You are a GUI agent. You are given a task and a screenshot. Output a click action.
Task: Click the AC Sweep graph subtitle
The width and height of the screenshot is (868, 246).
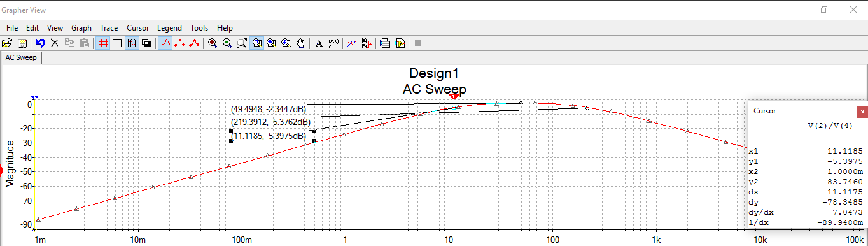pos(434,89)
